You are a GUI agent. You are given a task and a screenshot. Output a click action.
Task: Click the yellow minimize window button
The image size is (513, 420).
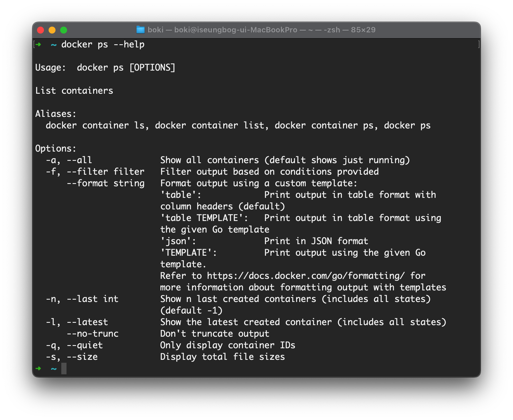tap(52, 30)
